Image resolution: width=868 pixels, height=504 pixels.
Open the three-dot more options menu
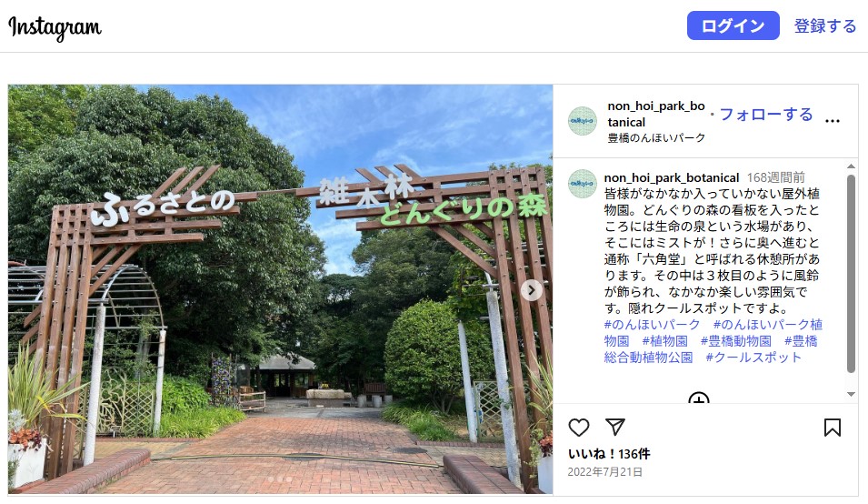coord(832,121)
